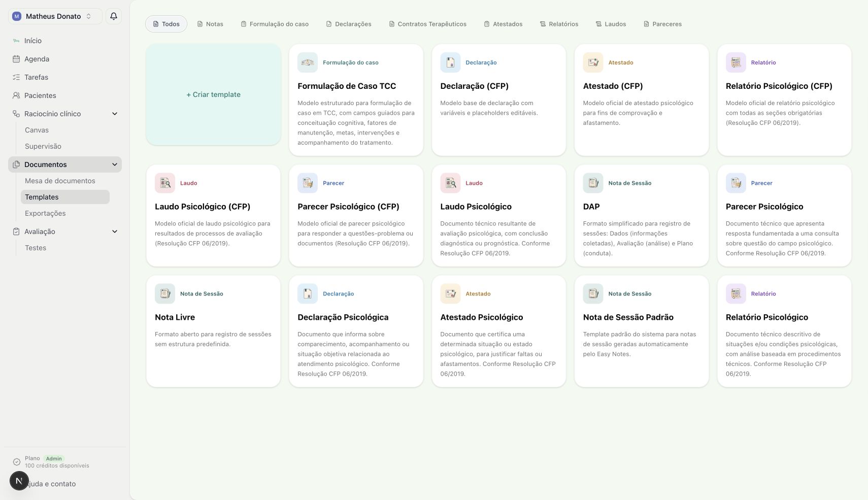This screenshot has height=500, width=868.
Task: Click + Criar template
Action: pyautogui.click(x=213, y=94)
